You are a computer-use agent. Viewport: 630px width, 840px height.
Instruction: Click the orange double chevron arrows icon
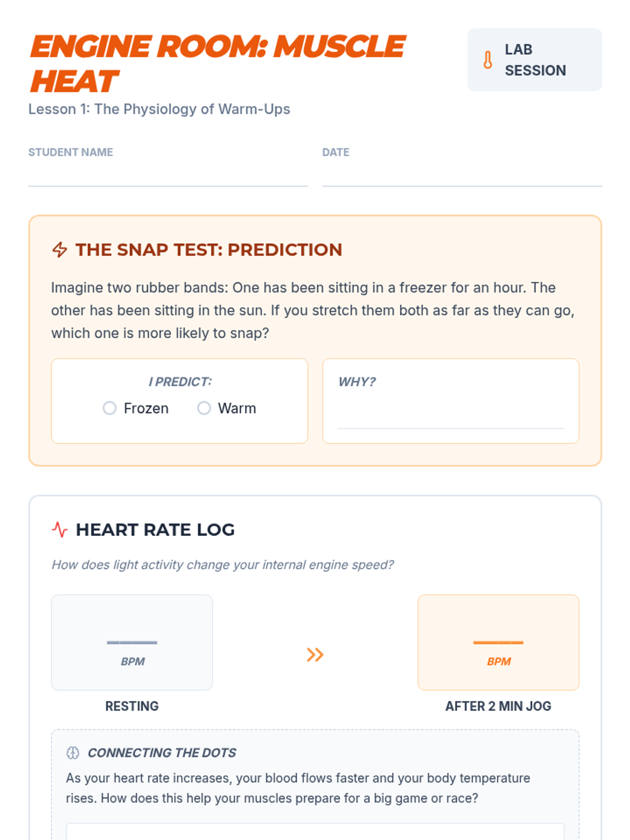tap(315, 655)
